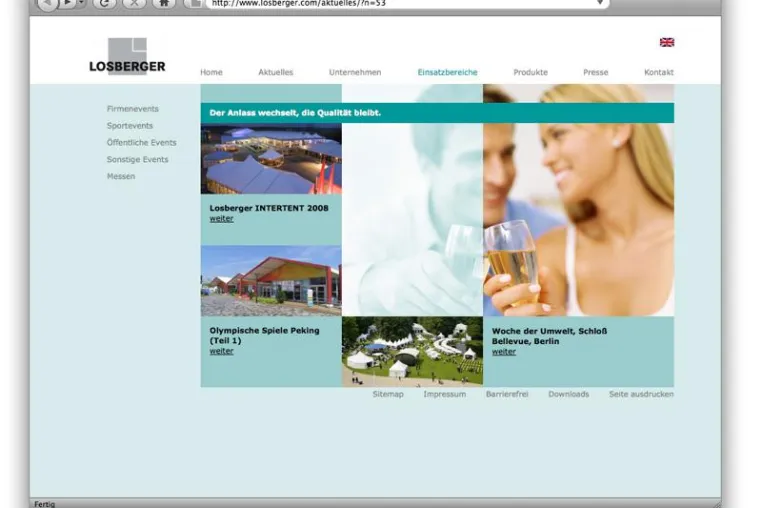Open the Aktuelles menu item
Viewport: 762px width, 508px height.
(276, 72)
